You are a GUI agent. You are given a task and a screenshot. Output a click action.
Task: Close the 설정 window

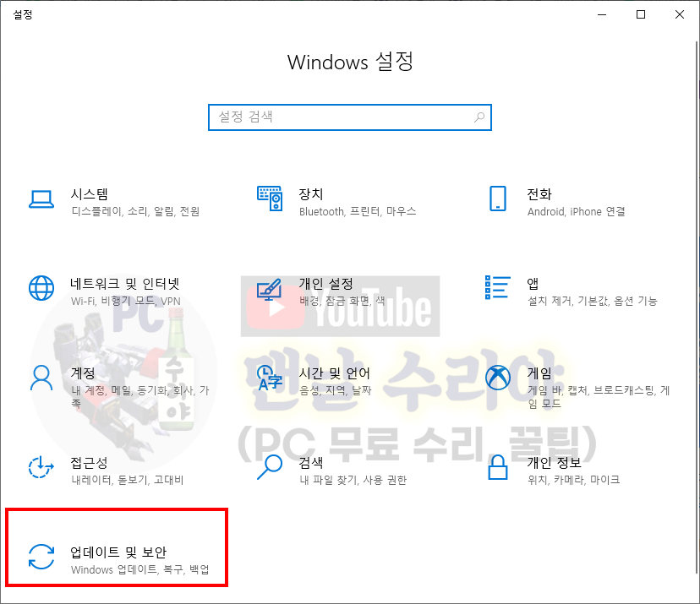[680, 14]
